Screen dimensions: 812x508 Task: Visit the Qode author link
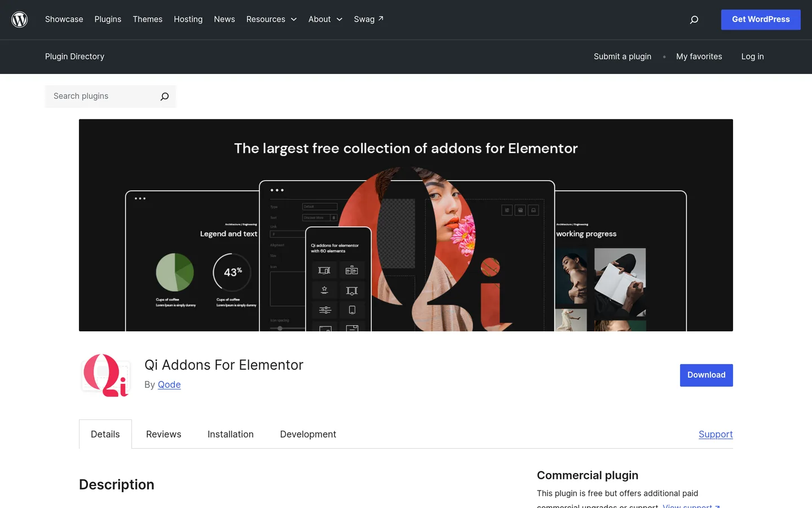(169, 384)
